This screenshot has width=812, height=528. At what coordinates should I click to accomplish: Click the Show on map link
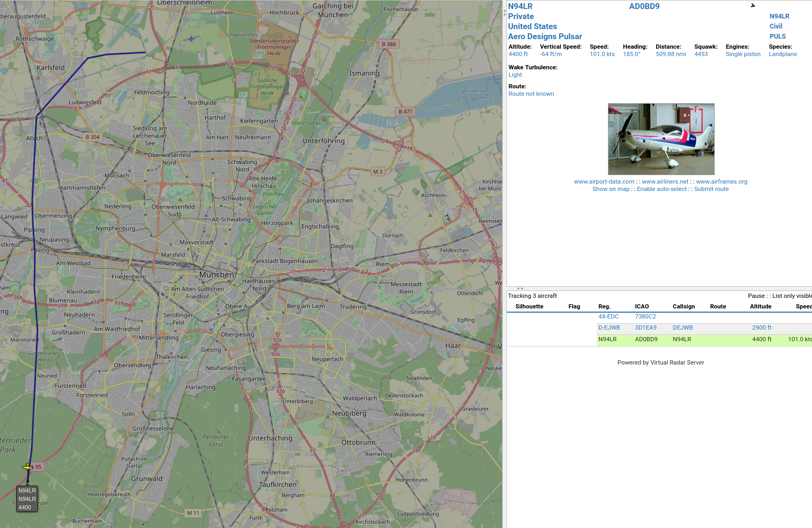[x=611, y=189]
